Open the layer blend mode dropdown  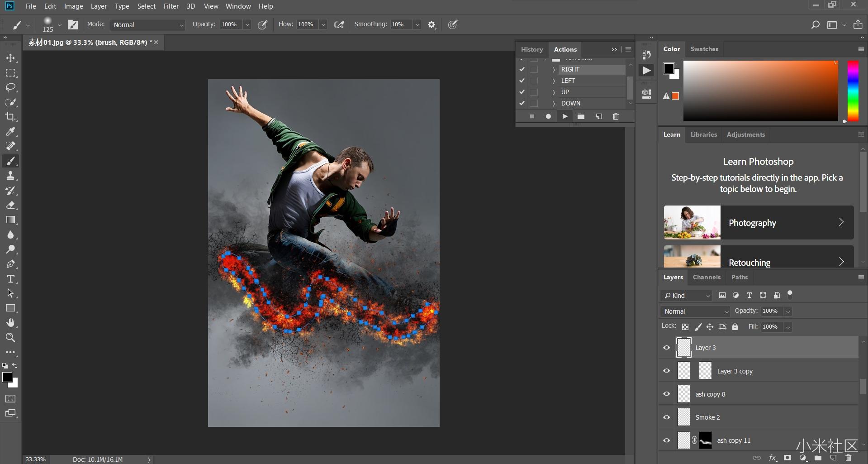click(695, 311)
